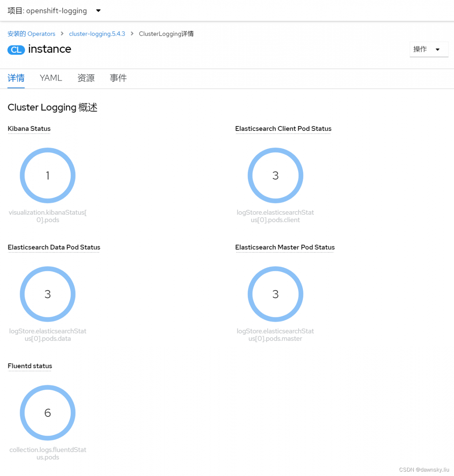Switch to the YAML tab
The height and width of the screenshot is (476, 454).
click(x=51, y=78)
